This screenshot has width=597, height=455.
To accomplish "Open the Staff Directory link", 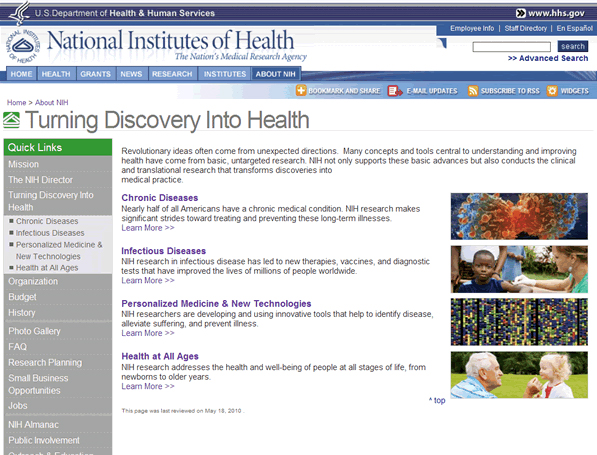I will tap(525, 29).
